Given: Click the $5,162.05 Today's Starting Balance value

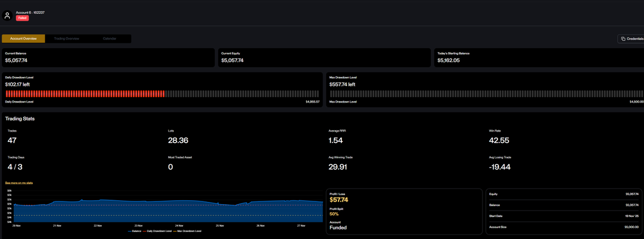Looking at the screenshot, I should point(449,61).
